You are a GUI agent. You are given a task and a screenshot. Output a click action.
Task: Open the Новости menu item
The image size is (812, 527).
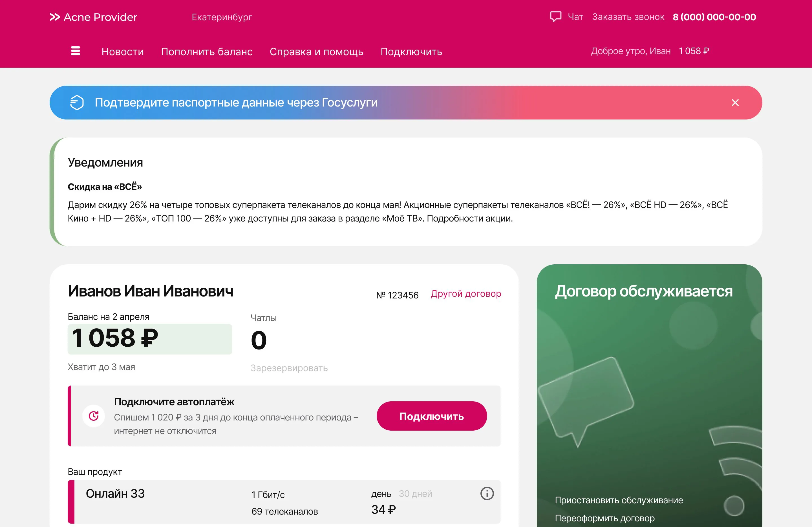(x=122, y=52)
